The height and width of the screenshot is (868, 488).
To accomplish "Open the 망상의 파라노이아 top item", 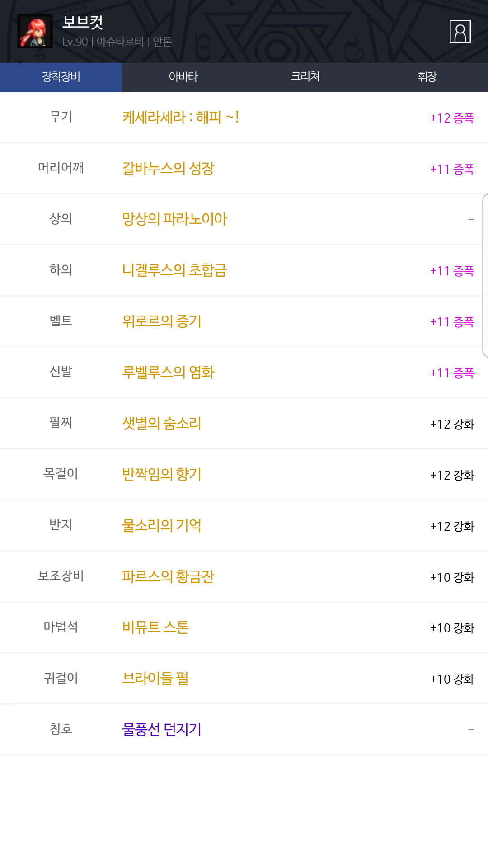I will 174,219.
